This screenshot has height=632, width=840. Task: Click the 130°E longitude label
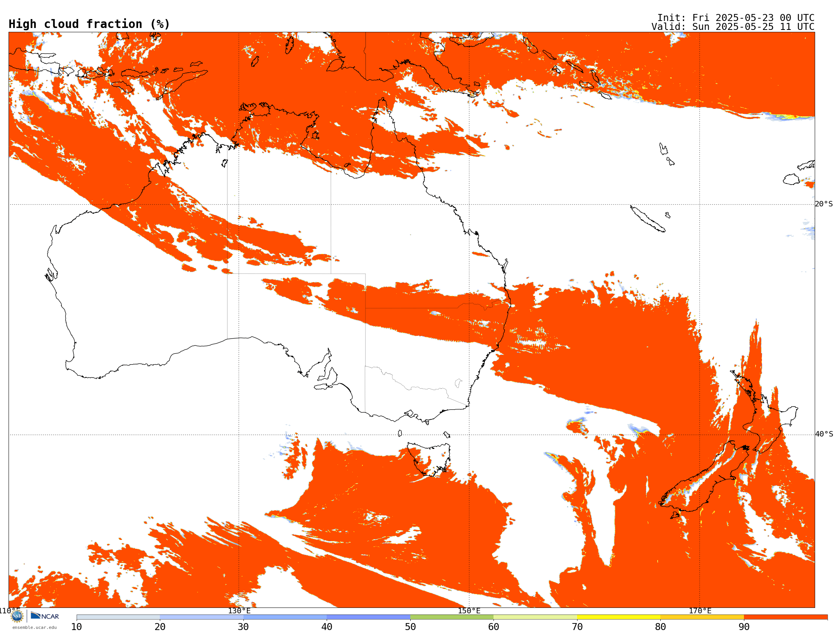point(239,611)
